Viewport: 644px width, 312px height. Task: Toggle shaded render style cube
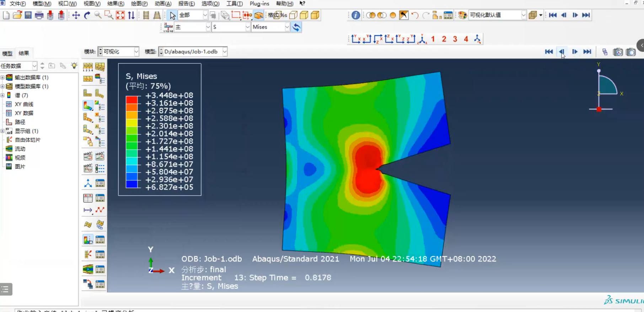315,15
